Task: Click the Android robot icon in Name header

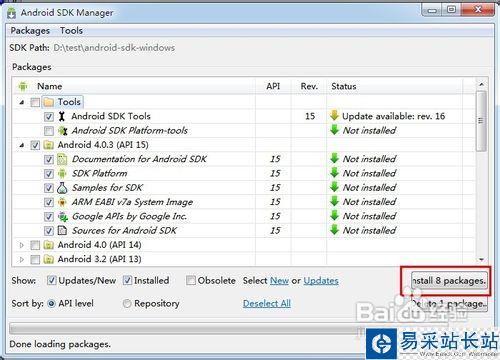Action: point(23,86)
